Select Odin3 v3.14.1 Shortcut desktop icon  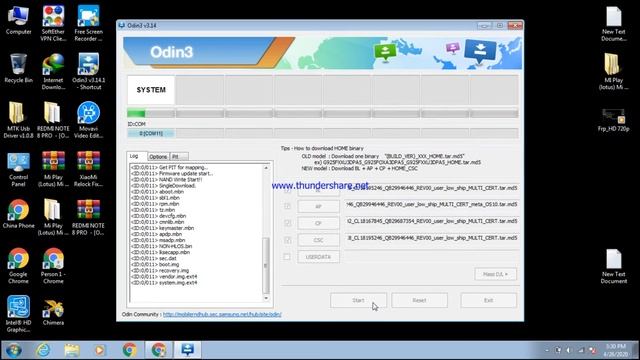88,72
